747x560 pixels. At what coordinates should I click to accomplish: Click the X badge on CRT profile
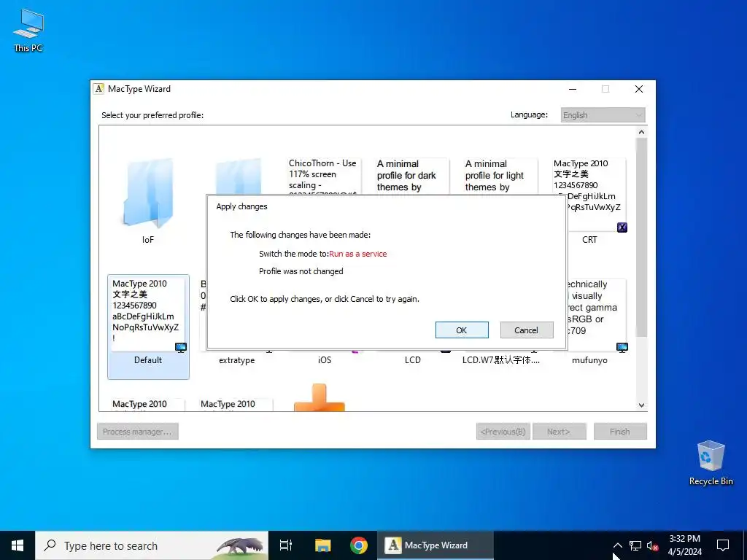(622, 227)
